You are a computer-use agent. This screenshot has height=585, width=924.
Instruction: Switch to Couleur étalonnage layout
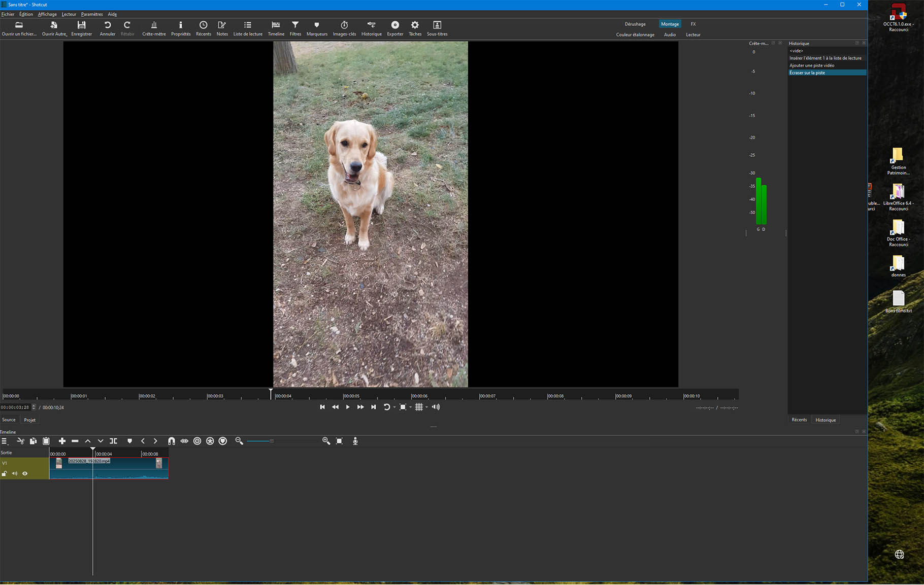(x=635, y=35)
